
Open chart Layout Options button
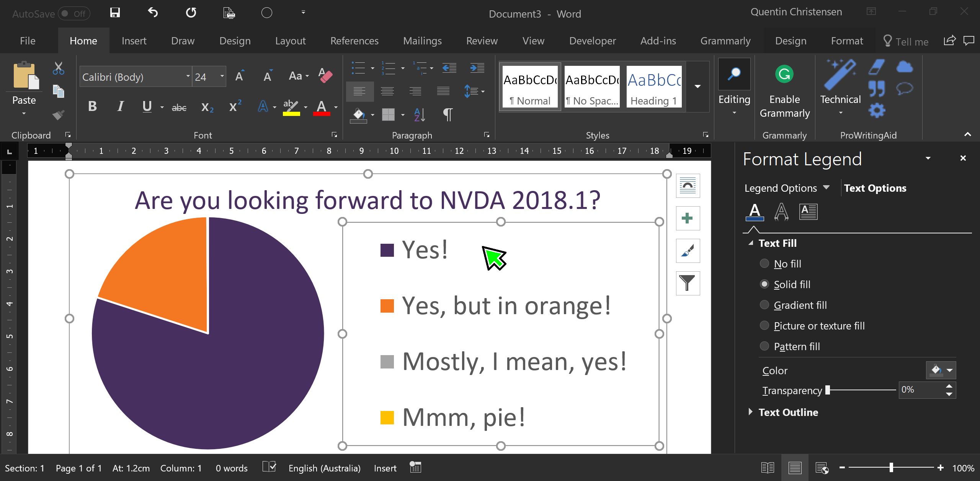pos(688,186)
